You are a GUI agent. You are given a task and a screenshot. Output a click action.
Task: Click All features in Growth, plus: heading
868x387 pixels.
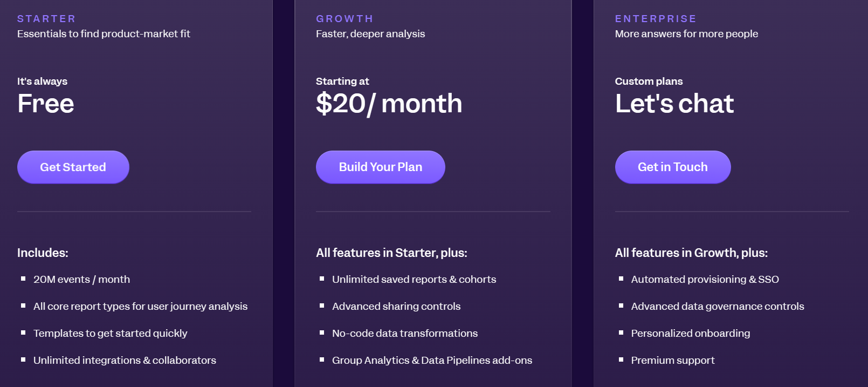692,252
